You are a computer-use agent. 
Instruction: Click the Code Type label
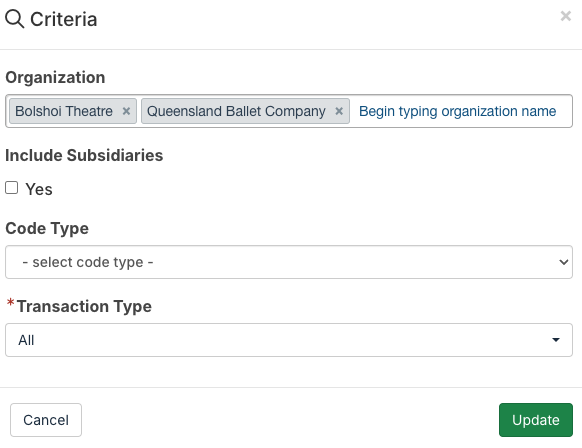pyautogui.click(x=47, y=228)
